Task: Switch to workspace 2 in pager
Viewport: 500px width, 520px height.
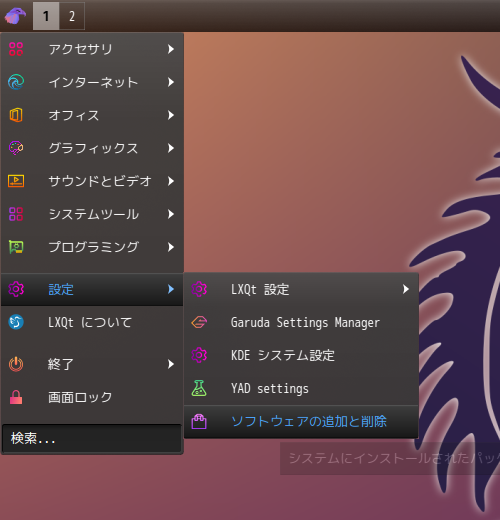Action: [72, 16]
